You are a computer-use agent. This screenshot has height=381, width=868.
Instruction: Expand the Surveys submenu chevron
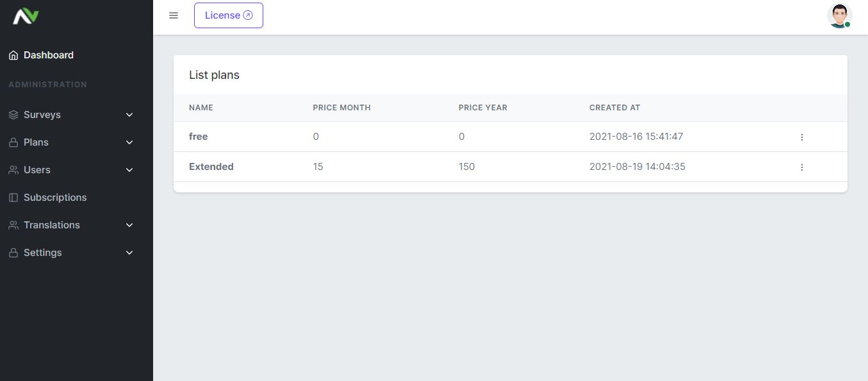(129, 115)
